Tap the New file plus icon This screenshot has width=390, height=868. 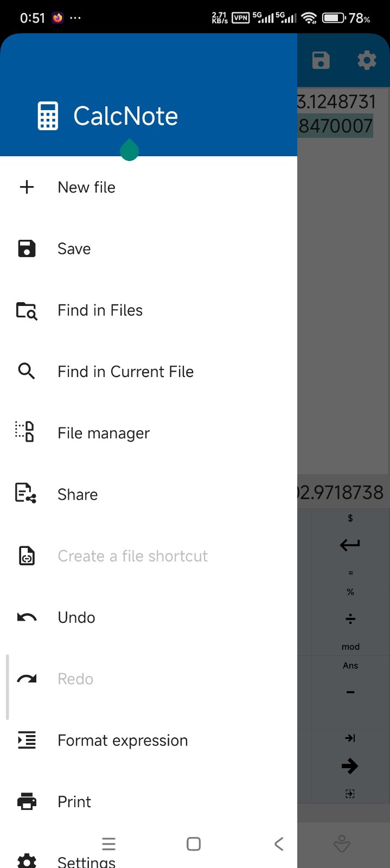27,187
